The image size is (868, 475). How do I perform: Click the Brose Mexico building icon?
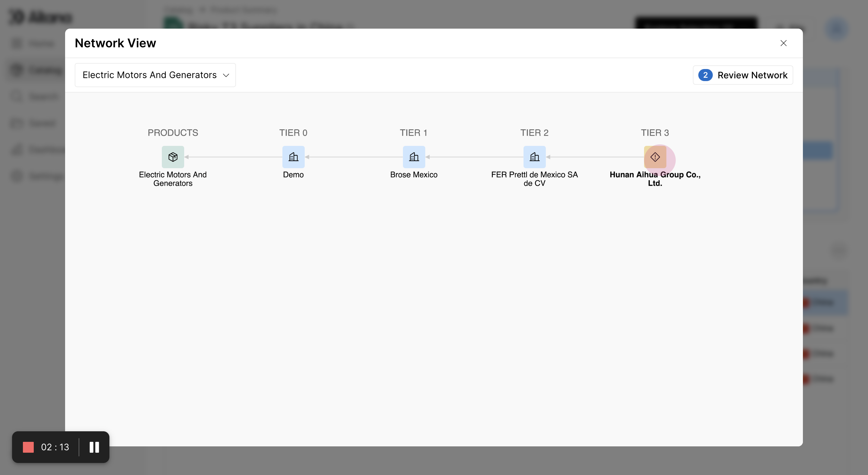click(414, 157)
